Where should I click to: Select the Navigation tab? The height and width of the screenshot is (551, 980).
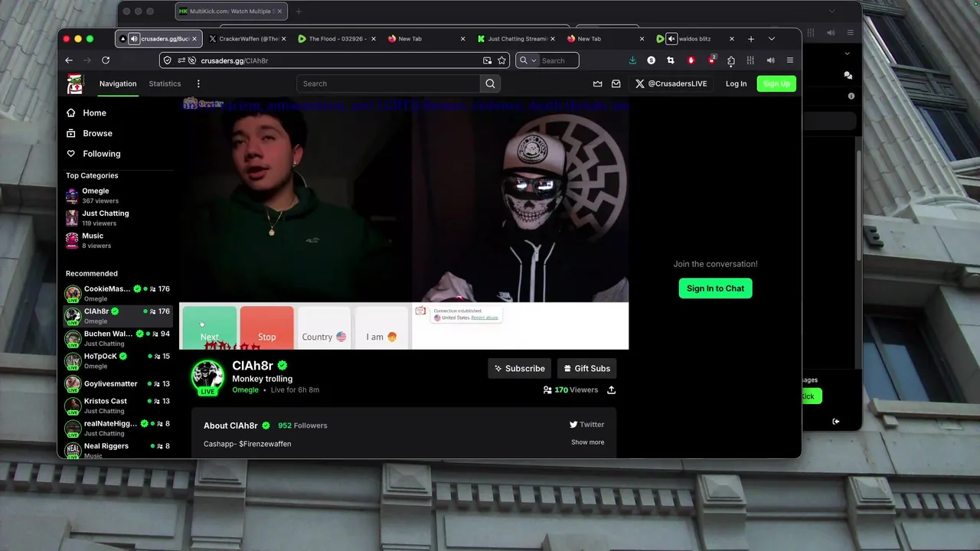(118, 83)
